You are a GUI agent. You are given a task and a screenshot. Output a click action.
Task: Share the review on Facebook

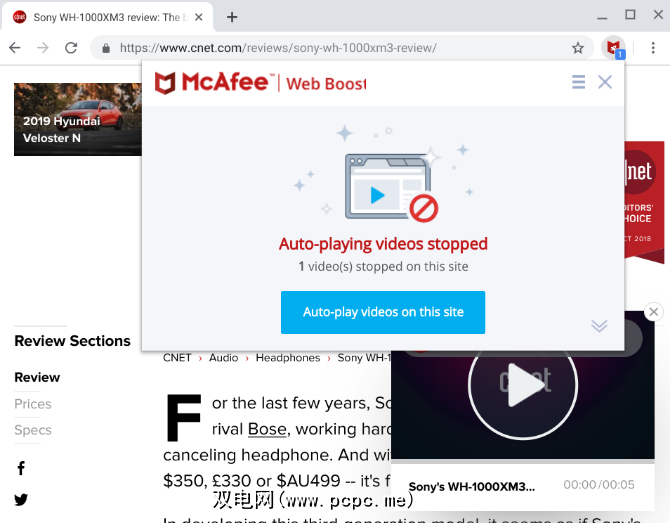21,468
